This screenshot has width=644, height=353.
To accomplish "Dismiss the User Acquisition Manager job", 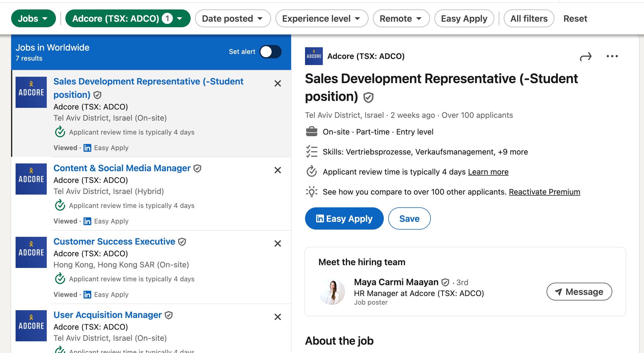I will 277,317.
